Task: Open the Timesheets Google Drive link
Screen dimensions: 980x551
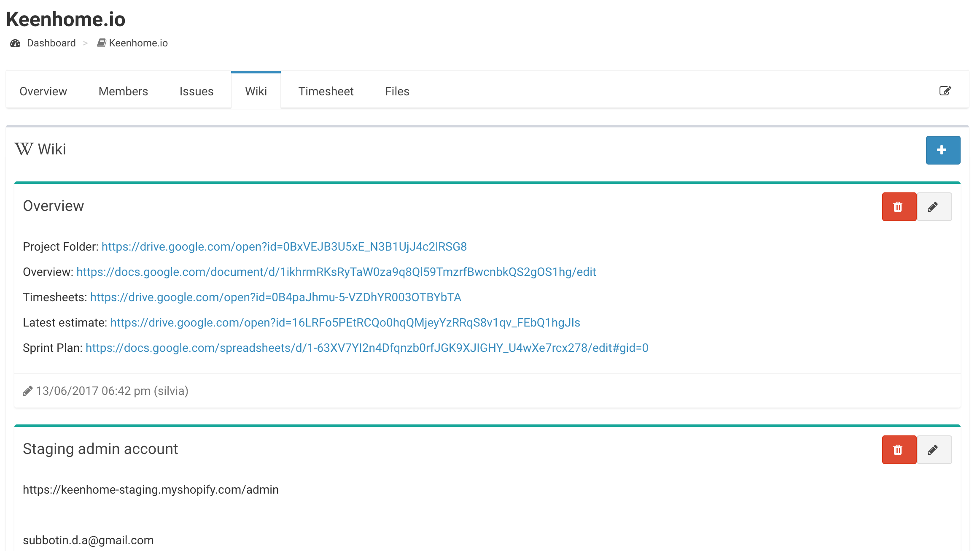Action: (276, 297)
